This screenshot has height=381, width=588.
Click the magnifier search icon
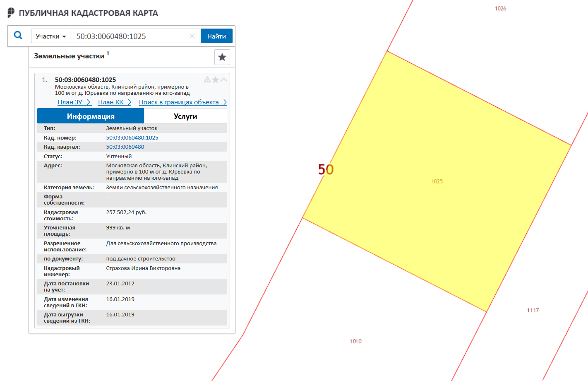[18, 36]
